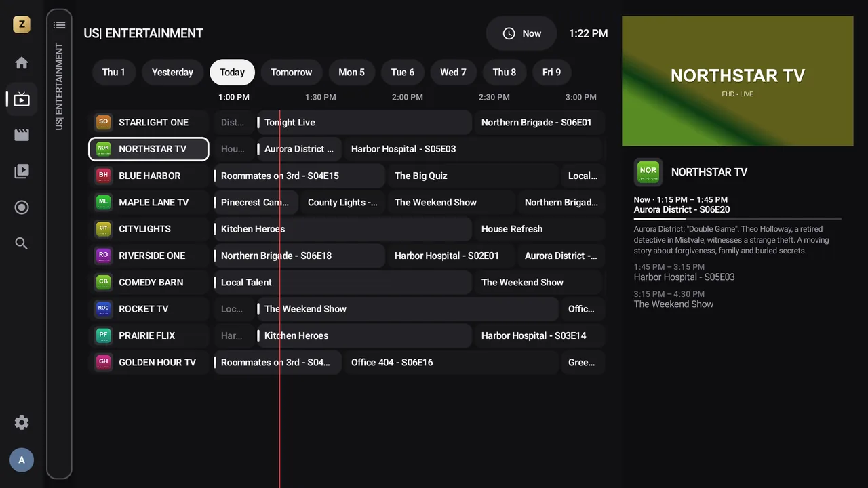Select the ROCKET TV channel logo
Viewport: 868px width, 488px height.
(x=103, y=309)
